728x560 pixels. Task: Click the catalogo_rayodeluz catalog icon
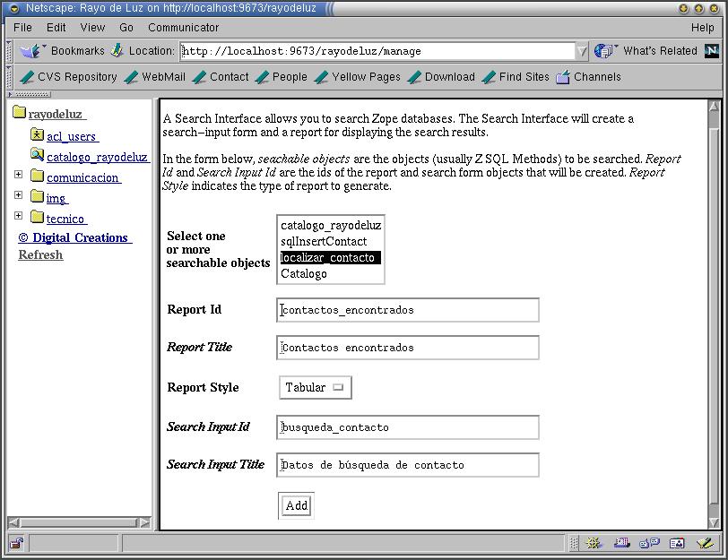coord(37,154)
